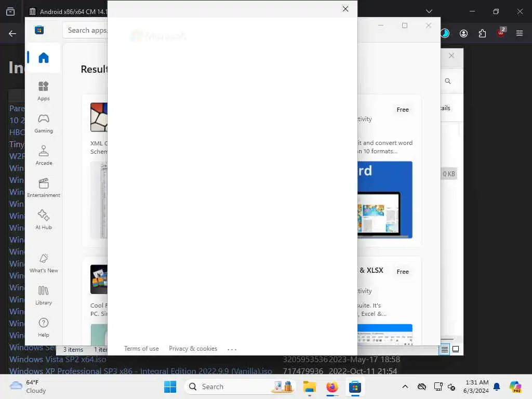Close the File Explorer window behind the Store
The image size is (532, 399).
451,56
